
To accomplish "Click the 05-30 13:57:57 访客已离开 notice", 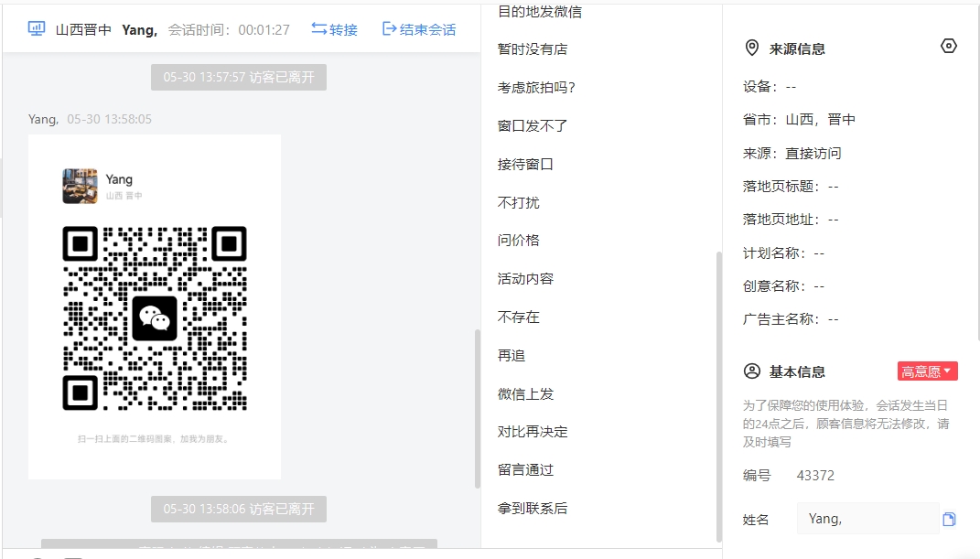I will [x=239, y=78].
